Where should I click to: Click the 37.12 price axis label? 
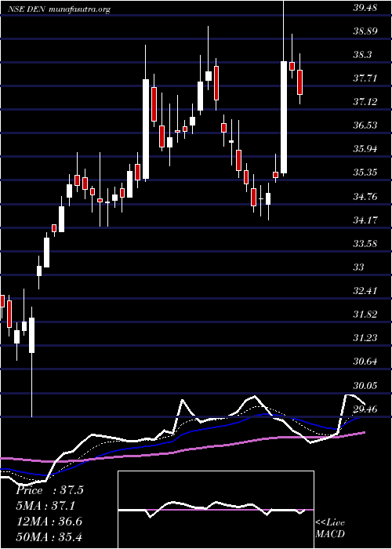pyautogui.click(x=365, y=102)
